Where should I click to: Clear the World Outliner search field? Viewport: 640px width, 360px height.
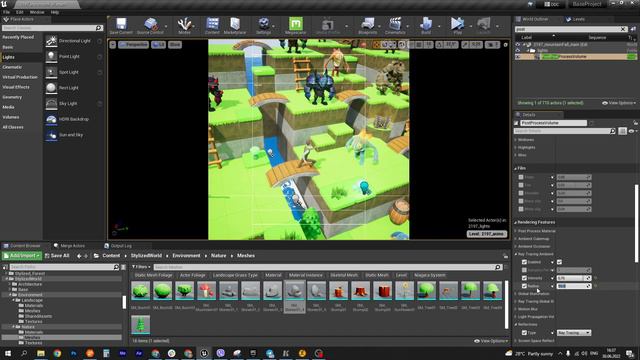coord(623,29)
